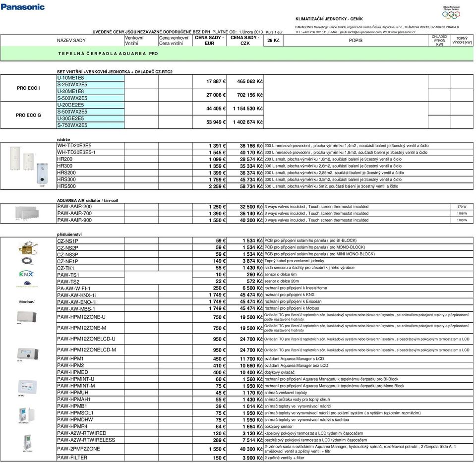Click the '3 874 Kč' price
This screenshot has height=463, width=476.
(x=252, y=261)
